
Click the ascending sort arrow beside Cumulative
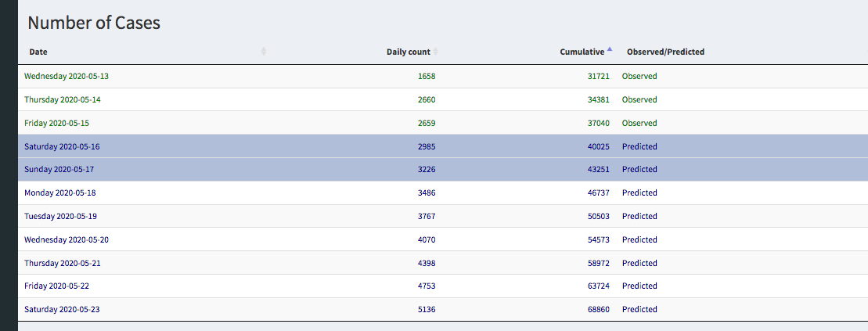[x=610, y=51]
